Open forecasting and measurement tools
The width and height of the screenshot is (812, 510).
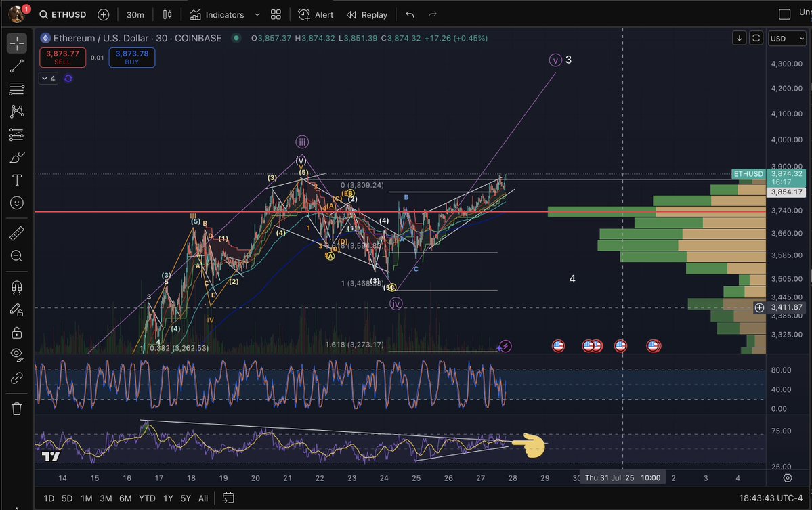16,135
